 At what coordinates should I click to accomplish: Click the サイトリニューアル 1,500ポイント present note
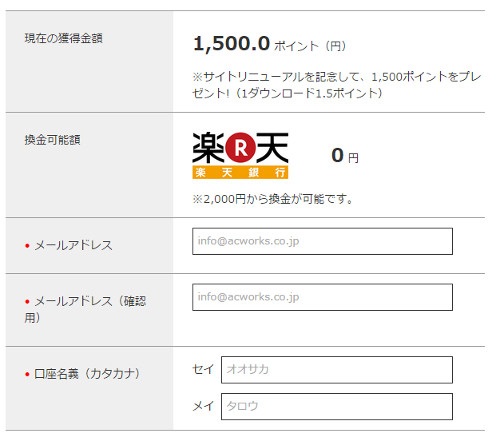tap(337, 85)
